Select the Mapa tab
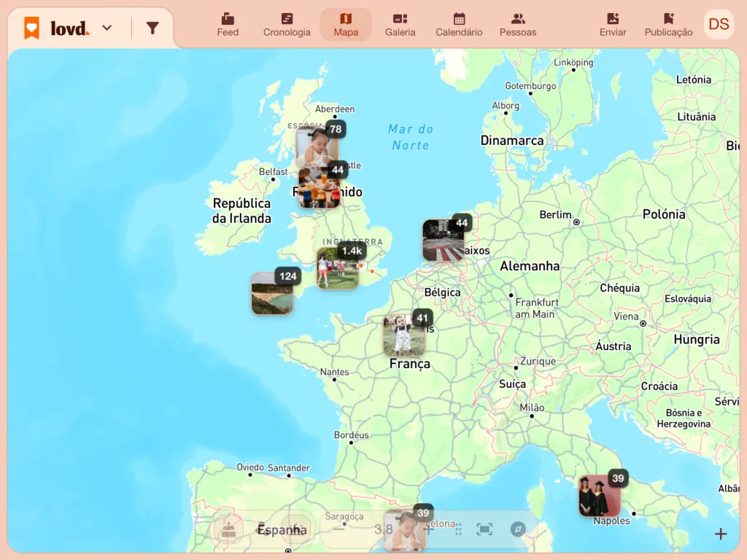Screen dimensions: 747x560 point(346,25)
